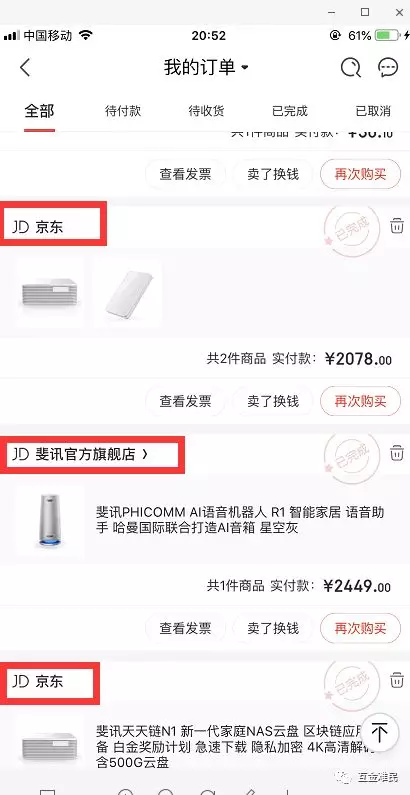The image size is (410, 795).
Task: Open 斐讯官方旗舰店 store via chevron
Action: pos(145,454)
